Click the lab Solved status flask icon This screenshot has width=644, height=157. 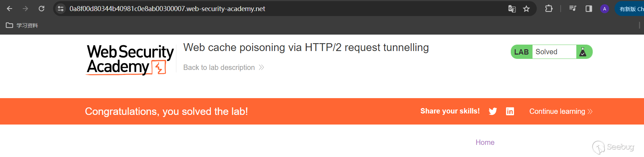[x=583, y=52]
